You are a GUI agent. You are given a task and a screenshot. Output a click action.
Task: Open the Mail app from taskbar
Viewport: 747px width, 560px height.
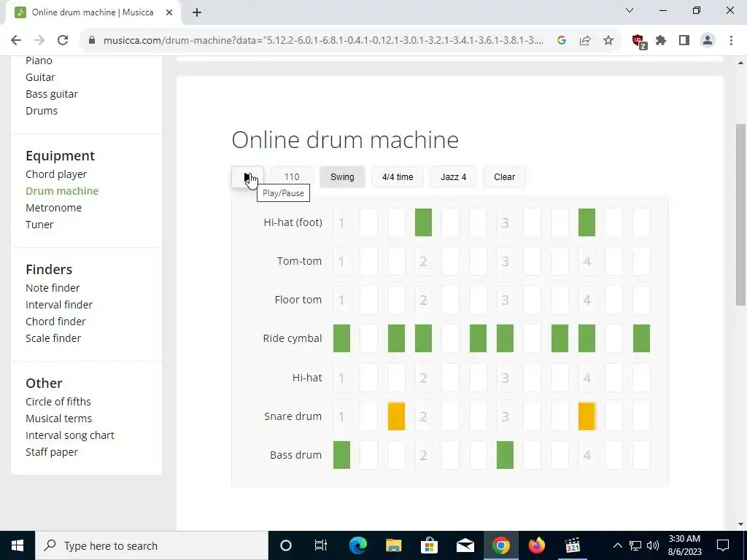click(x=465, y=545)
